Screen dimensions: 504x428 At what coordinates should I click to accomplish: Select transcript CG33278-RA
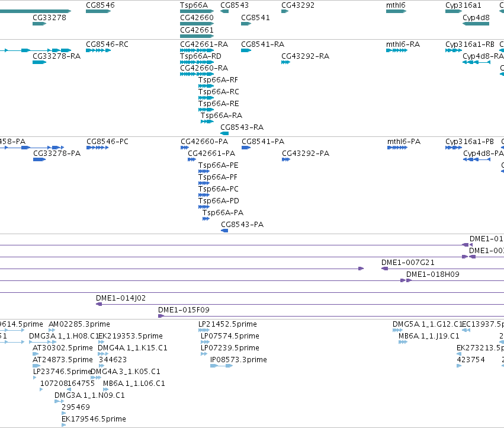pyautogui.click(x=39, y=62)
